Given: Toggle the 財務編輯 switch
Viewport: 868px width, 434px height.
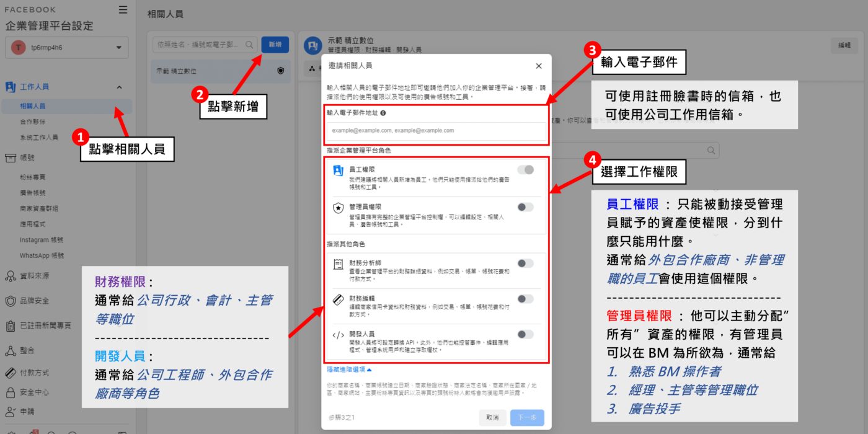Looking at the screenshot, I should click(525, 299).
